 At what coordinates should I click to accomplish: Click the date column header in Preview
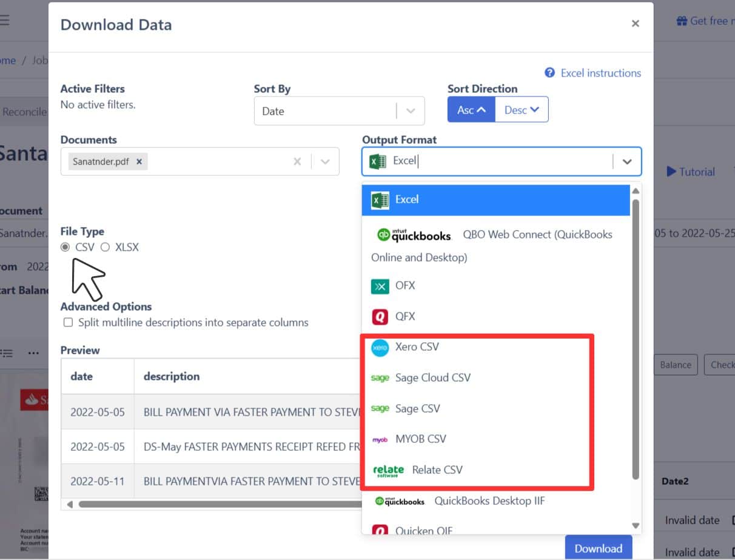pyautogui.click(x=98, y=376)
